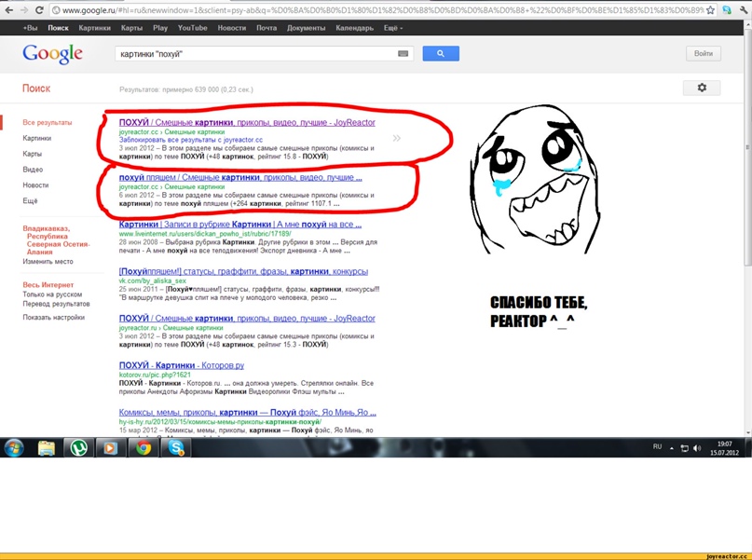Open uTorrent from the taskbar
The height and width of the screenshot is (560, 752).
(78, 448)
